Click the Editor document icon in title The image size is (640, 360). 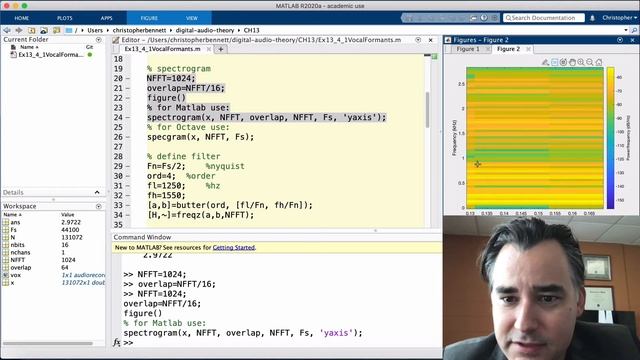tap(116, 40)
